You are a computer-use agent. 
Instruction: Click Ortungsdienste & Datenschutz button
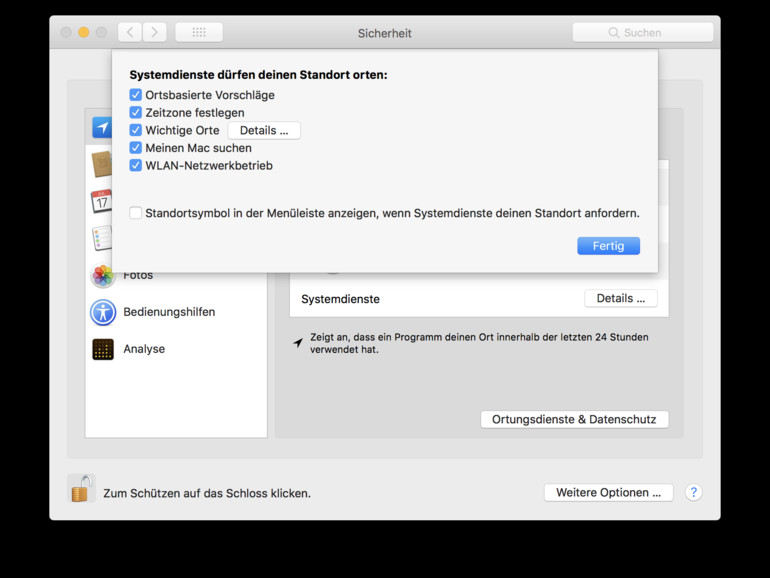tap(575, 419)
